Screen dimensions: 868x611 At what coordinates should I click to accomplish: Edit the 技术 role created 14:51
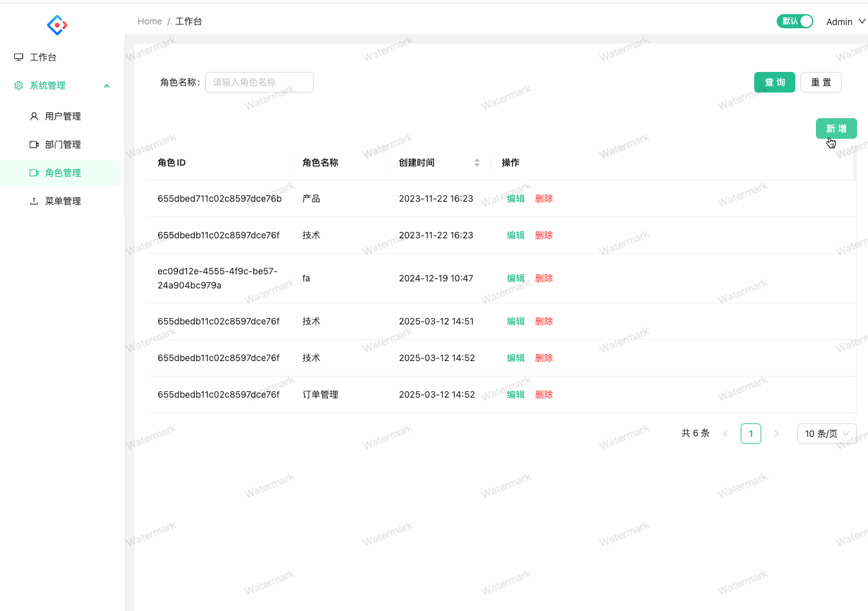(x=516, y=321)
